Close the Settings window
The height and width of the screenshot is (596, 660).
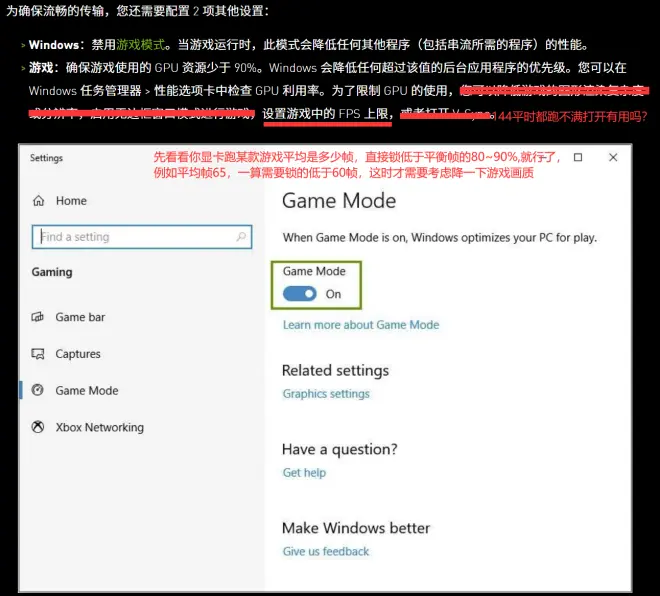(613, 157)
